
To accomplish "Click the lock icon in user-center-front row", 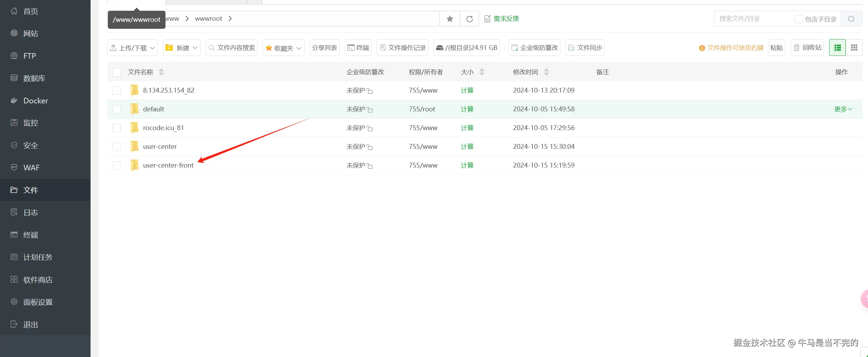I will (370, 166).
